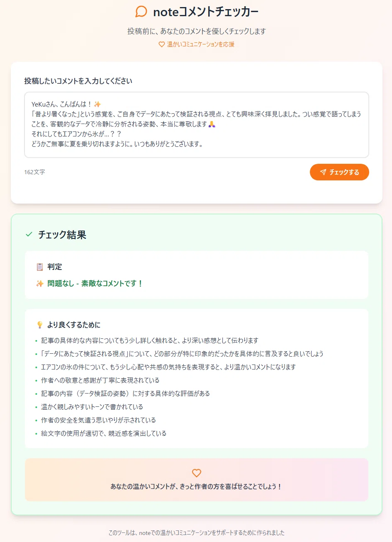Click the チェックする button

[339, 172]
